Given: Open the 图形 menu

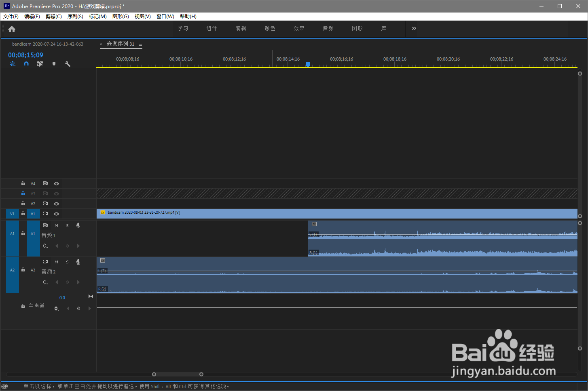Looking at the screenshot, I should pos(121,17).
